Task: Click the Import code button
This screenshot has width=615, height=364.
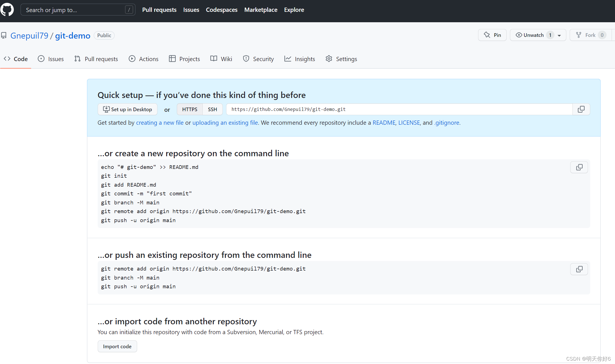Action: (x=117, y=346)
